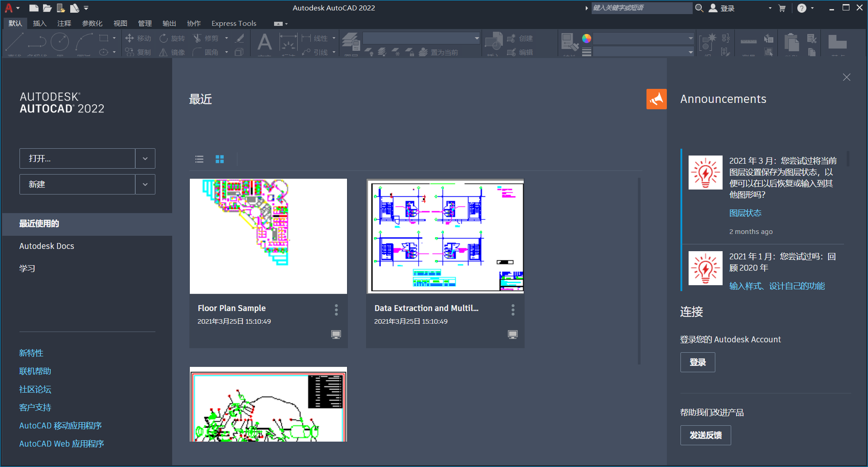Click the Measure ruler icon
868x467 pixels.
click(748, 41)
